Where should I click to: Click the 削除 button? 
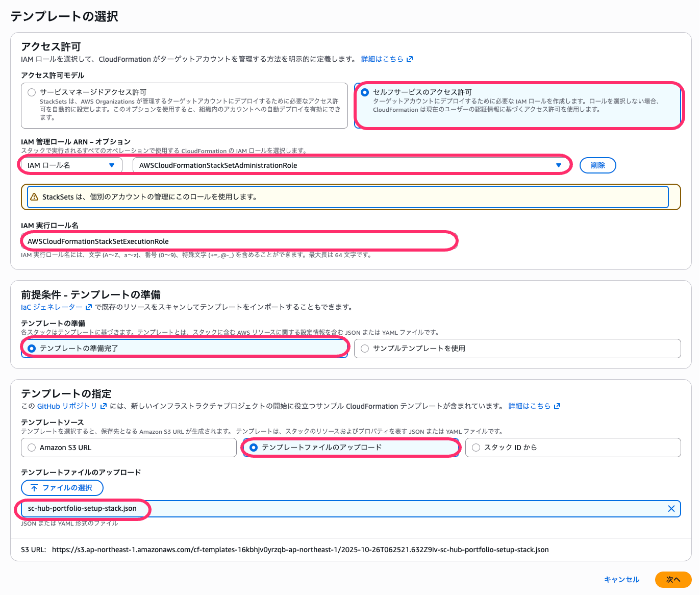click(x=597, y=165)
